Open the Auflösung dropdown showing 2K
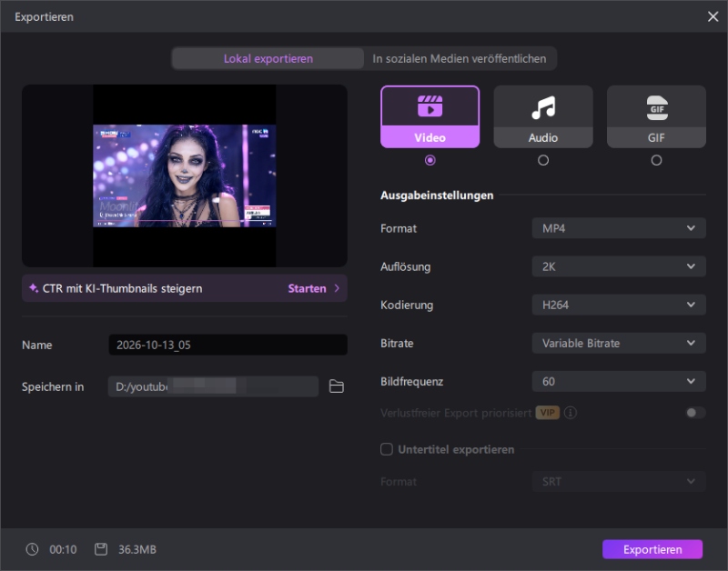Image resolution: width=728 pixels, height=571 pixels. [619, 266]
